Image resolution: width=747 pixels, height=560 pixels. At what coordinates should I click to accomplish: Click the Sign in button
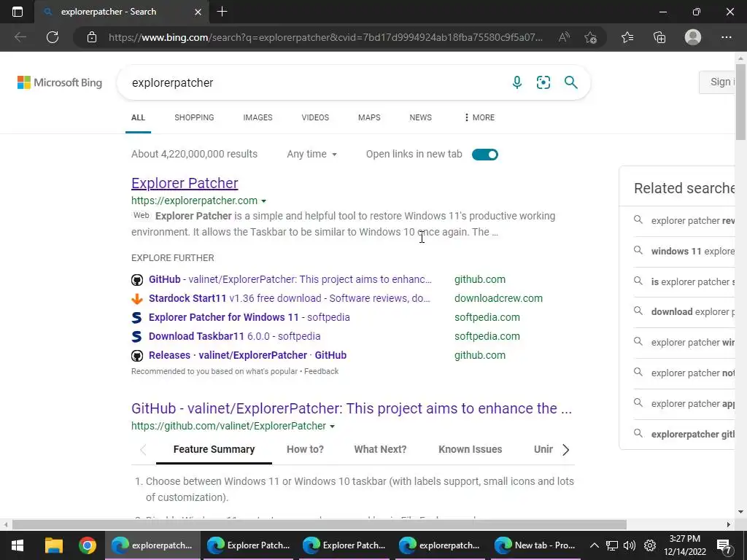(x=717, y=82)
